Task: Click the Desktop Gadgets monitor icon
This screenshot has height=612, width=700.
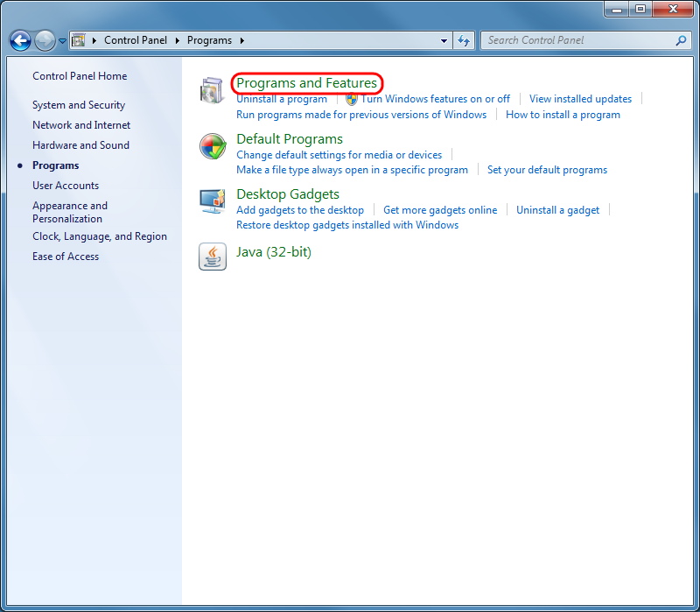Action: (x=213, y=201)
